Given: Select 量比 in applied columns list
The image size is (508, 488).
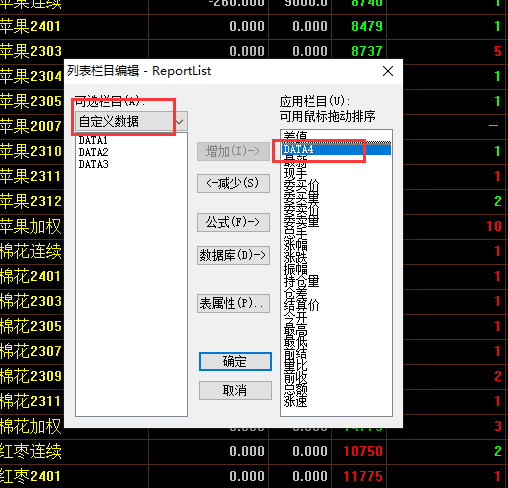Looking at the screenshot, I should [x=295, y=365].
